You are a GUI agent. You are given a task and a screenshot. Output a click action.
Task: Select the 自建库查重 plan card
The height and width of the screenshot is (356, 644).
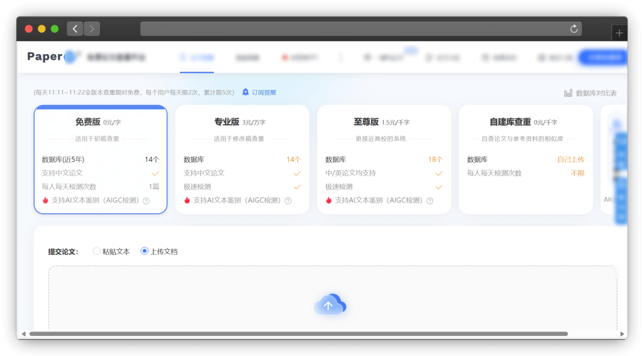tap(526, 159)
